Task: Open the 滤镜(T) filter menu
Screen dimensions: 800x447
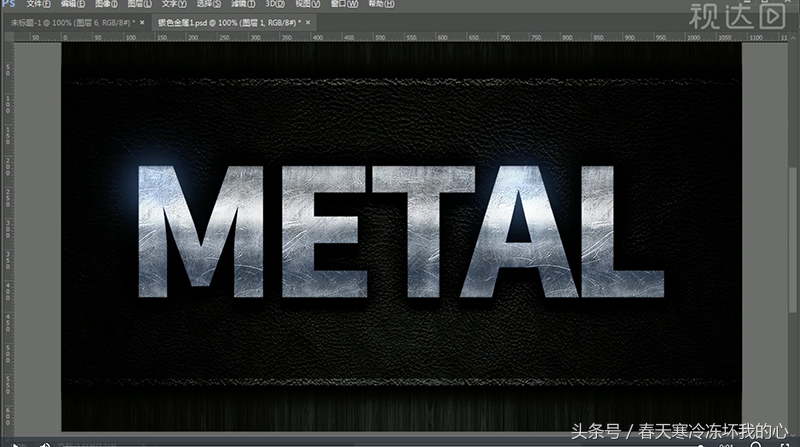Action: click(243, 5)
